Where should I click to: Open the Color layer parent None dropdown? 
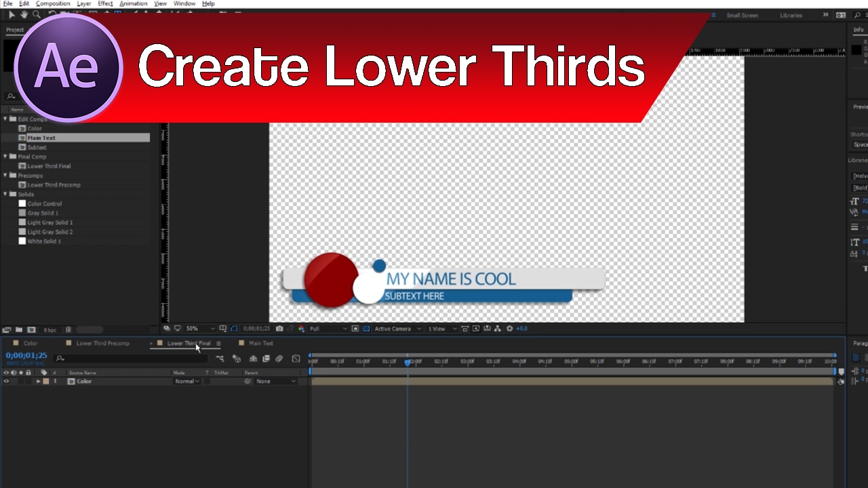[275, 382]
